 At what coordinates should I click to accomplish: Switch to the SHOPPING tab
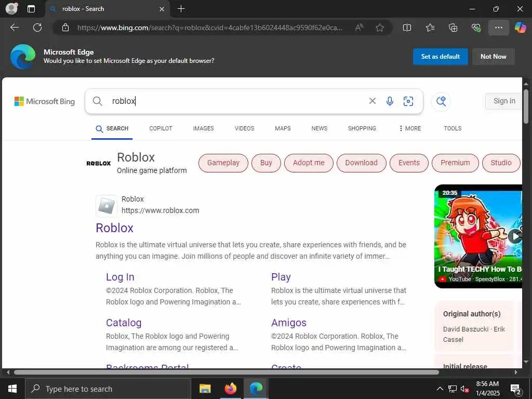click(x=362, y=129)
